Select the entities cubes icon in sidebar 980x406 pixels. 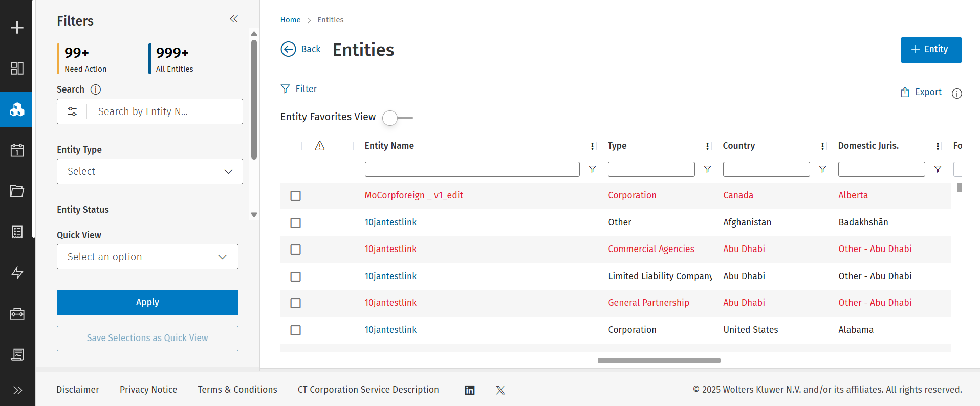[x=17, y=109]
